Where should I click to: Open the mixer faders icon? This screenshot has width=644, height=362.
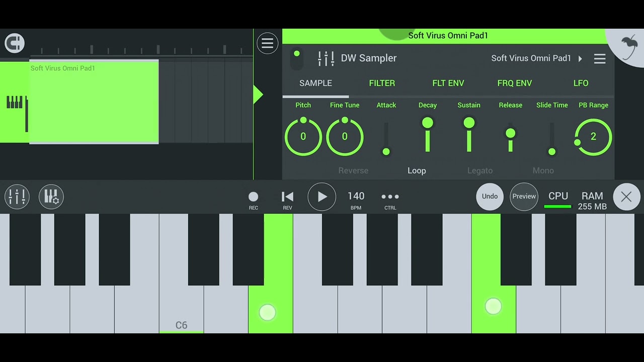point(17,197)
